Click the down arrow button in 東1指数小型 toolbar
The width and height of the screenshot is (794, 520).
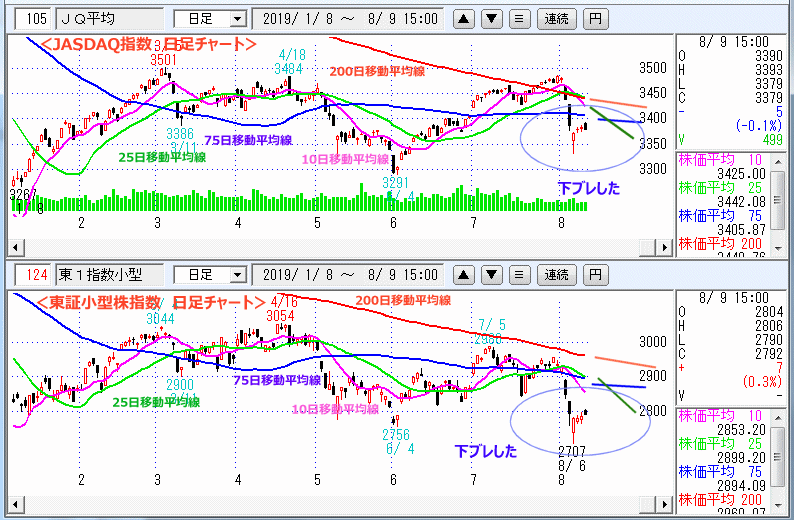tap(491, 274)
